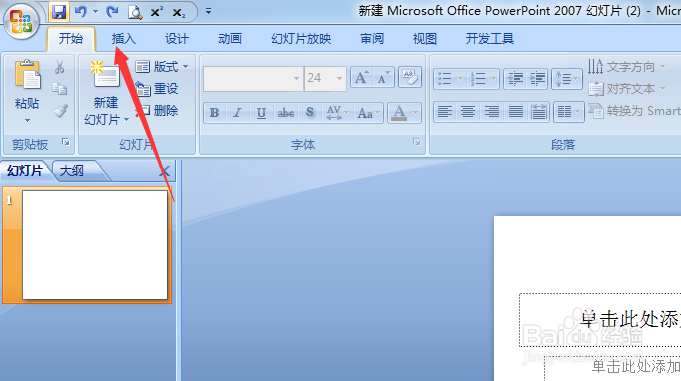Open the line spacing menu

point(567,79)
